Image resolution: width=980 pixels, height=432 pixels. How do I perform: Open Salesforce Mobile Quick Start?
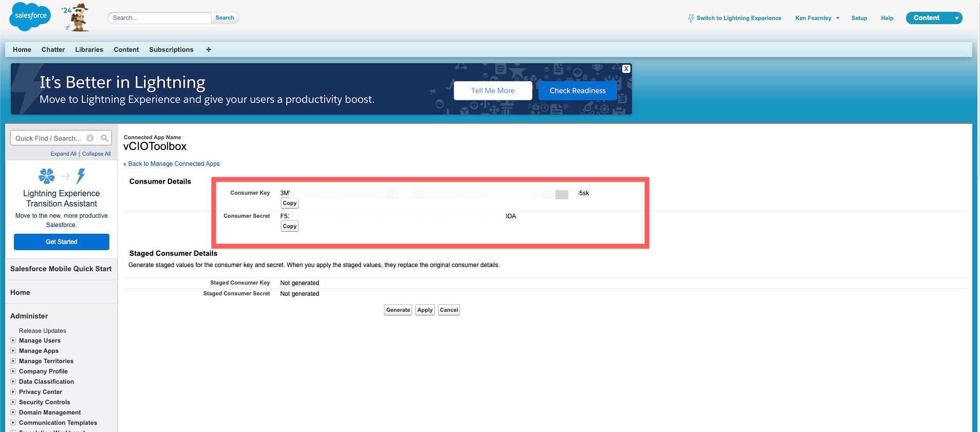[x=61, y=269]
